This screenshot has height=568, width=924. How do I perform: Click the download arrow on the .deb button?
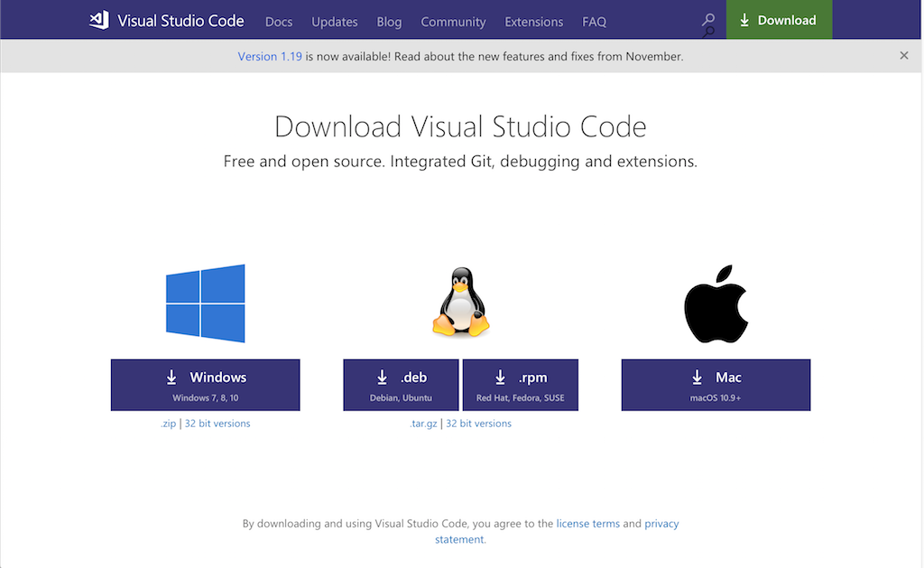383,376
